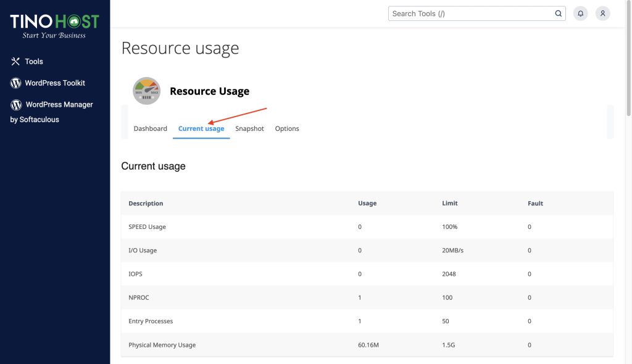Click the 20MB/s limit value

(452, 250)
